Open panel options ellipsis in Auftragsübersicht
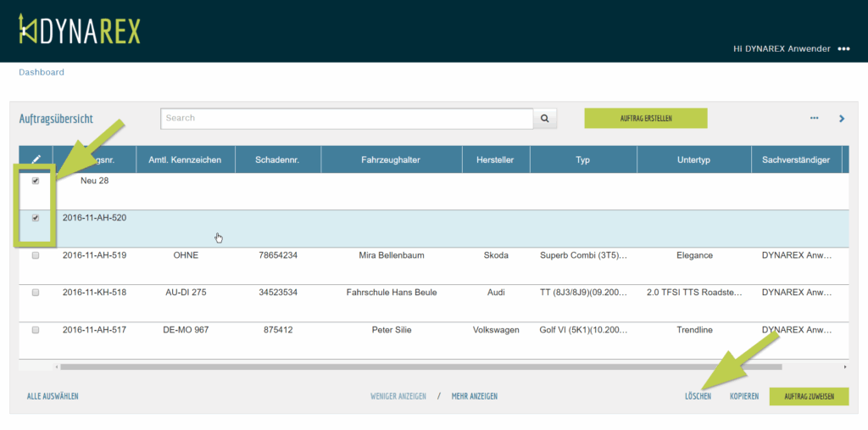868x430 pixels. (814, 118)
